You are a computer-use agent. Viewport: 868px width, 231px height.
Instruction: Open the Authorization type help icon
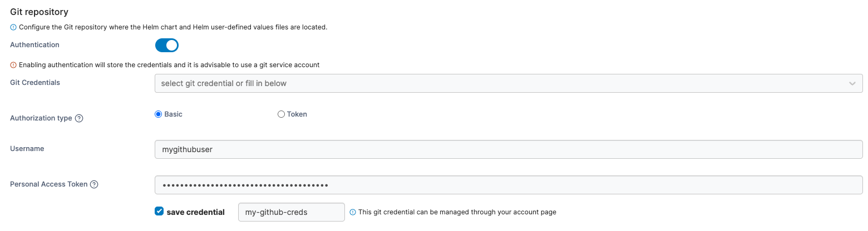pos(79,118)
